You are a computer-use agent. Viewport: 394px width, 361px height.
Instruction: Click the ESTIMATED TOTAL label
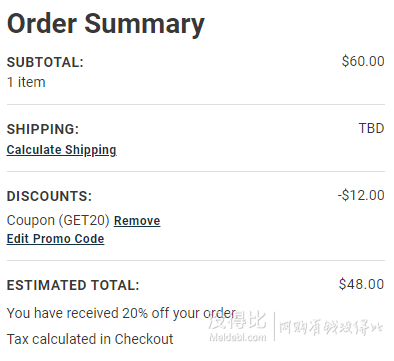pyautogui.click(x=73, y=286)
